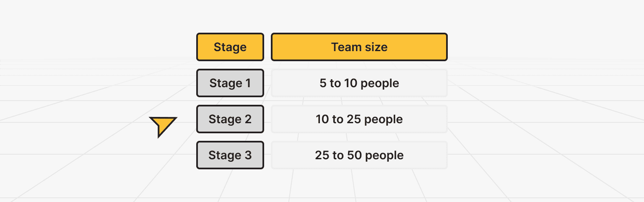Select the yellow Team size header cell
This screenshot has height=202, width=644.
[359, 47]
